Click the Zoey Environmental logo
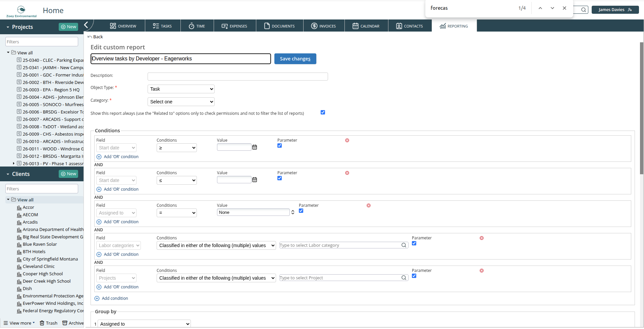 tap(21, 11)
